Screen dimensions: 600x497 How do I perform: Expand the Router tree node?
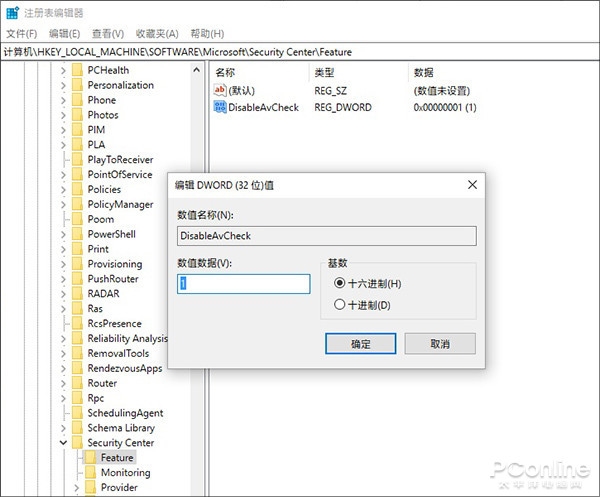point(63,383)
